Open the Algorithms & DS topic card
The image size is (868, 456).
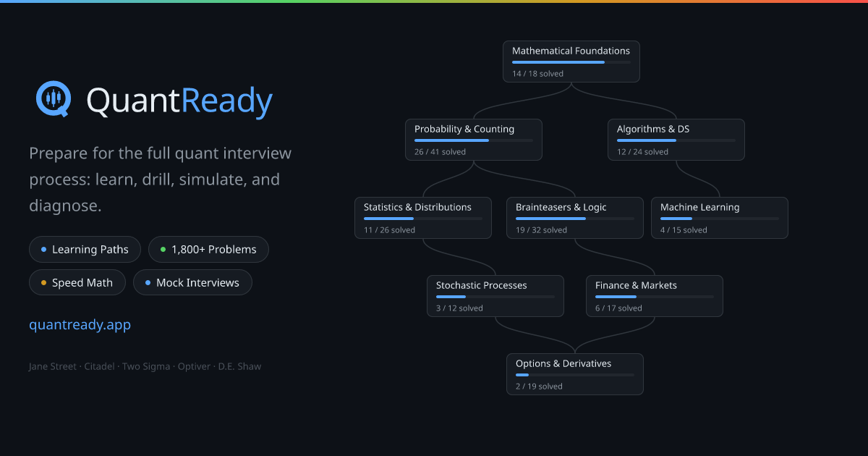pos(676,140)
